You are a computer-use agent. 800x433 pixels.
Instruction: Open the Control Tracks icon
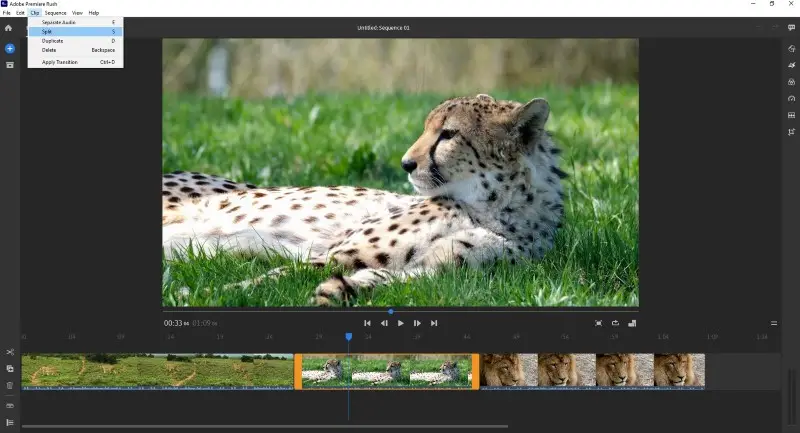pyautogui.click(x=10, y=422)
